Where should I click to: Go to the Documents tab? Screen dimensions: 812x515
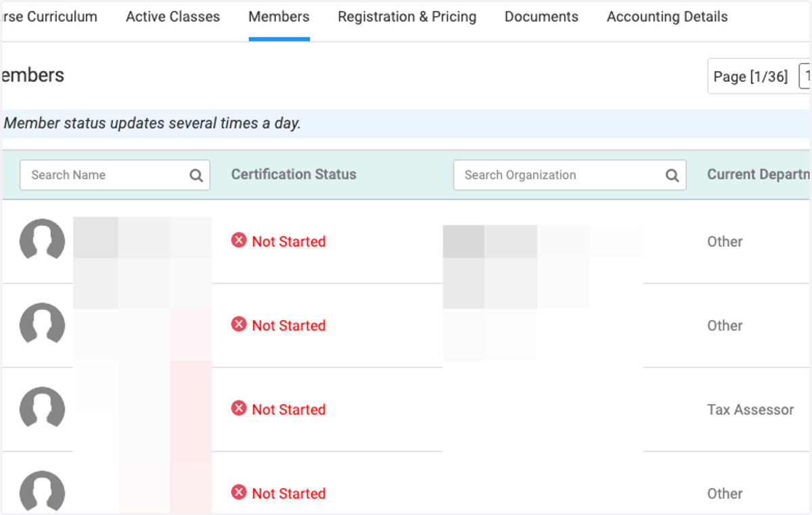click(x=541, y=17)
